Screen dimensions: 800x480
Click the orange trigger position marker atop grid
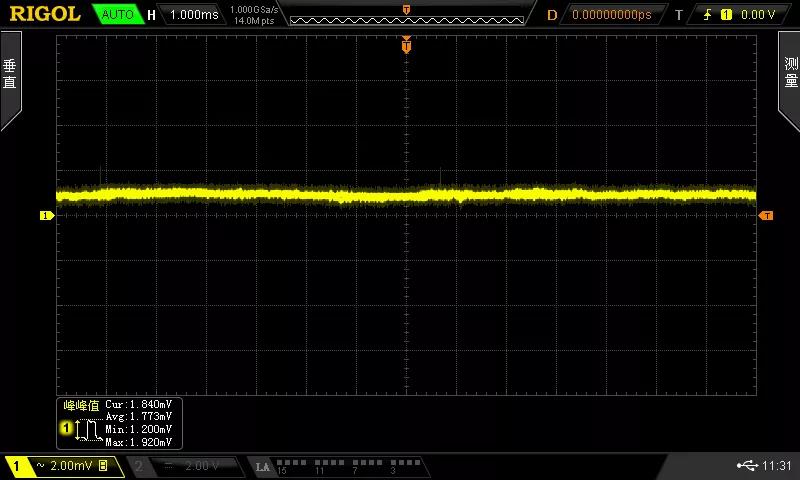click(406, 45)
